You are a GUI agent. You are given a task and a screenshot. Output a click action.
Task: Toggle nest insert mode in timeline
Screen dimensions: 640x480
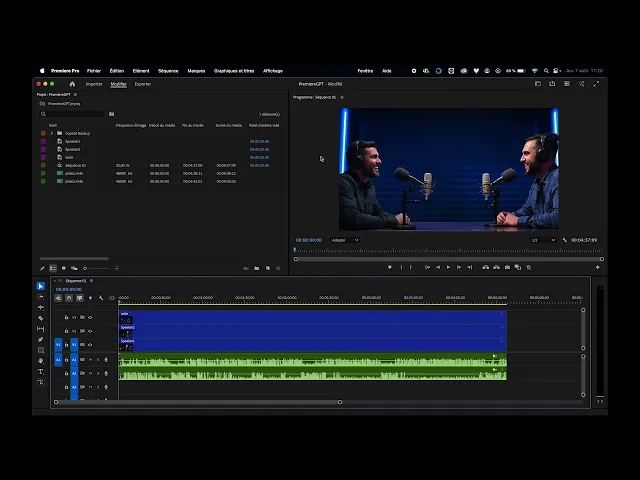tap(58, 298)
